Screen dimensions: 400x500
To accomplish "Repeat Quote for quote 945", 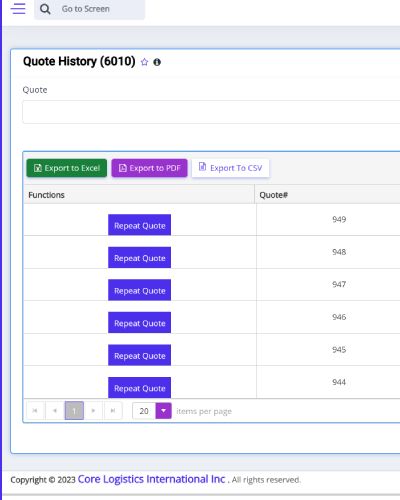I will point(139,355).
